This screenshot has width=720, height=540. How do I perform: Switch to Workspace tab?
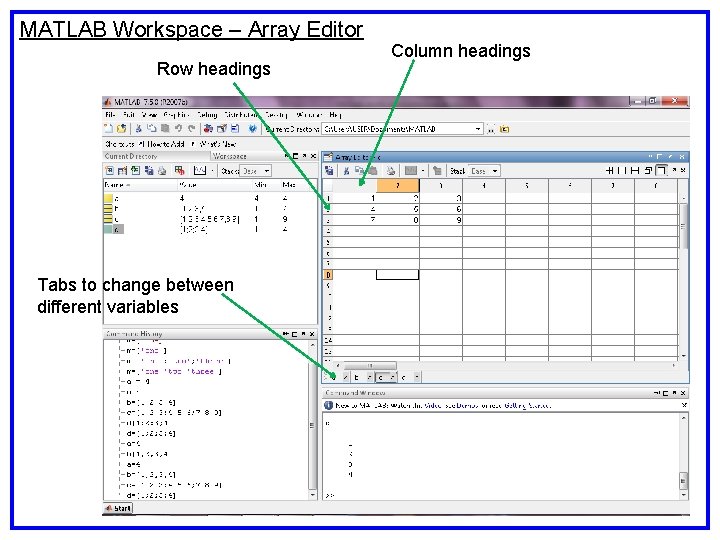coord(230,156)
